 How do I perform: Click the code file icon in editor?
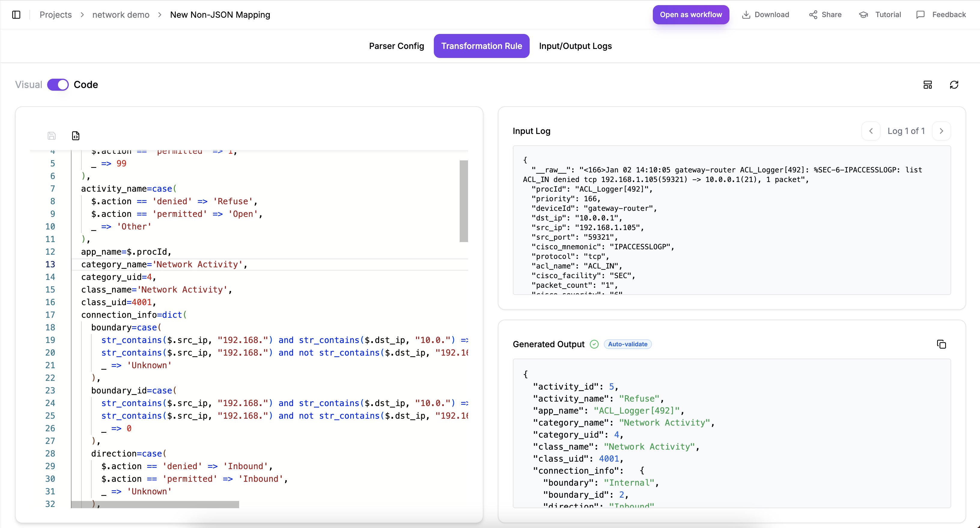pos(76,136)
